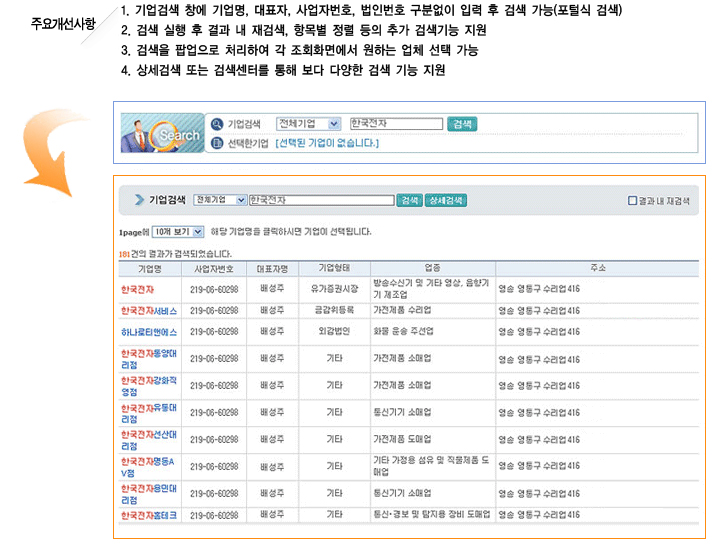Open the 전체기업 dropdown in results panel
The image size is (713, 548).
coord(220,200)
